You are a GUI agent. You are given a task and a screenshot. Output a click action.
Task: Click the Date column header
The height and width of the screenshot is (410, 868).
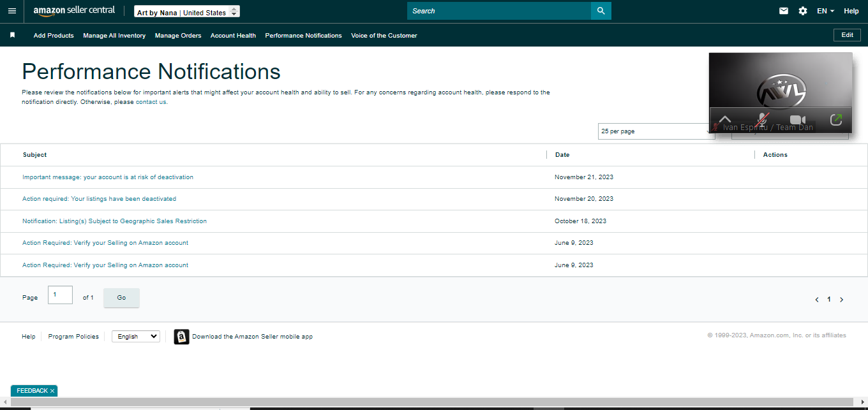point(562,155)
